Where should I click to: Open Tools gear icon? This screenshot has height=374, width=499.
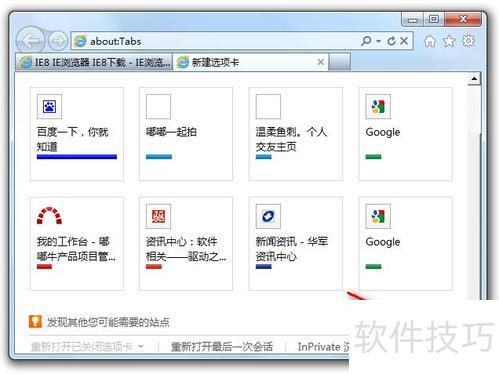469,41
